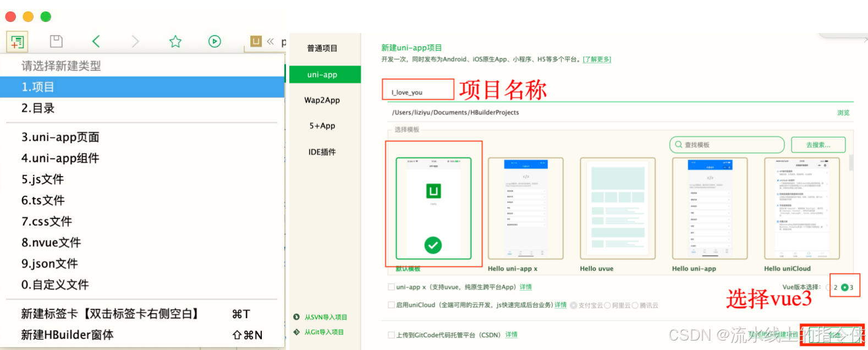The width and height of the screenshot is (868, 350).
Task: Click the HBuilder U logo tab icon
Action: click(256, 41)
